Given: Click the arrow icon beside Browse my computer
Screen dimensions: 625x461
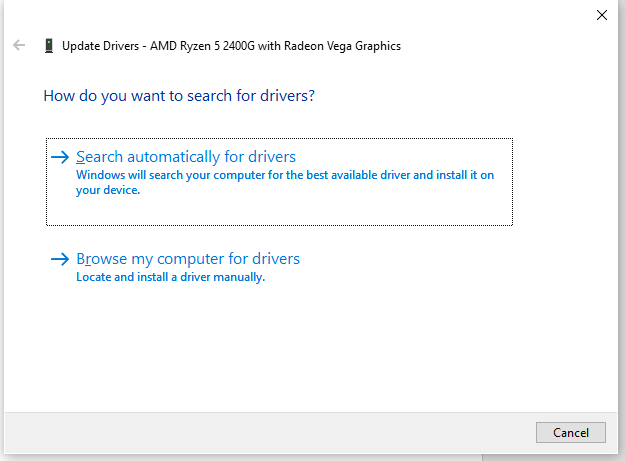Looking at the screenshot, I should [x=60, y=259].
